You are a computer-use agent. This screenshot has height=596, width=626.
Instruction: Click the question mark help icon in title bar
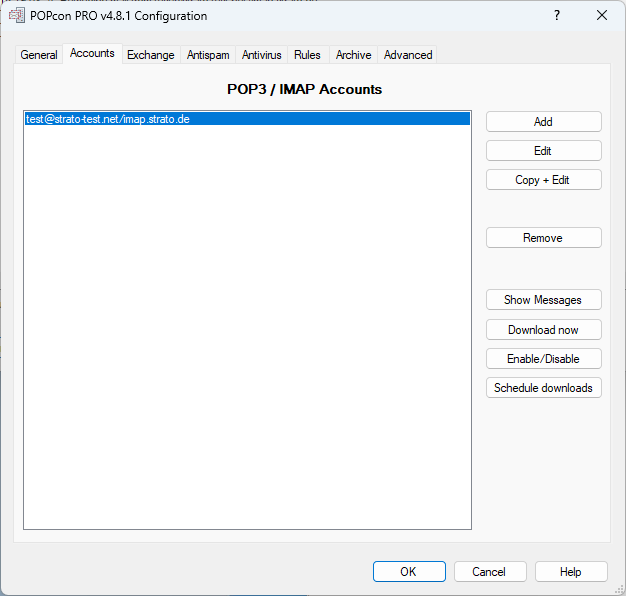click(557, 16)
